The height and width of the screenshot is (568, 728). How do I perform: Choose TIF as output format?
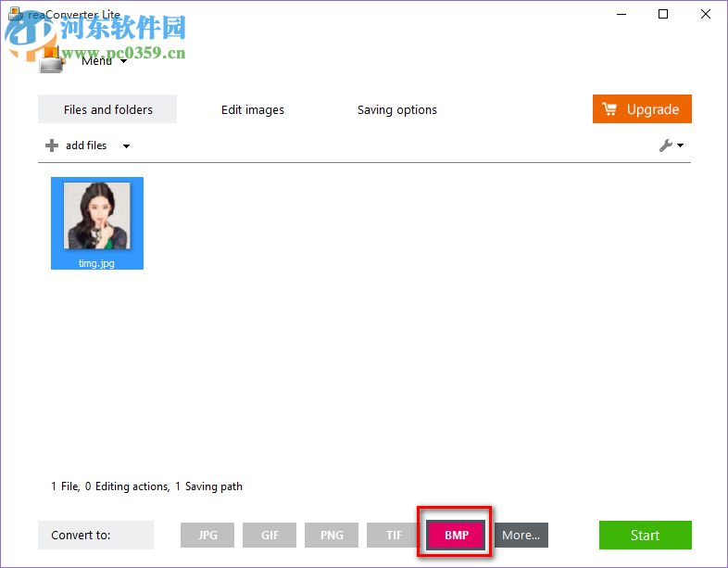point(394,535)
